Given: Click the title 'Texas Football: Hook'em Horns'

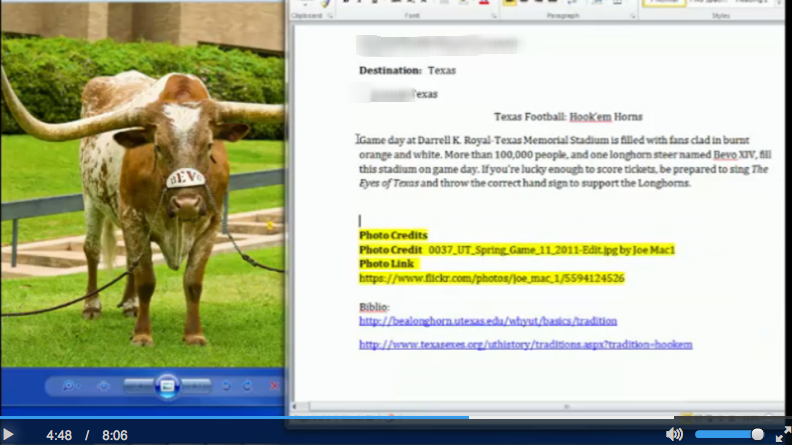Looking at the screenshot, I should pyautogui.click(x=568, y=117).
